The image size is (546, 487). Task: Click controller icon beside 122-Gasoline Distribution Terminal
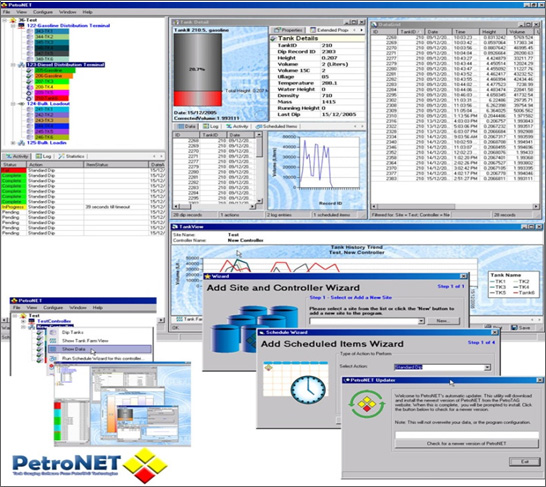point(22,26)
